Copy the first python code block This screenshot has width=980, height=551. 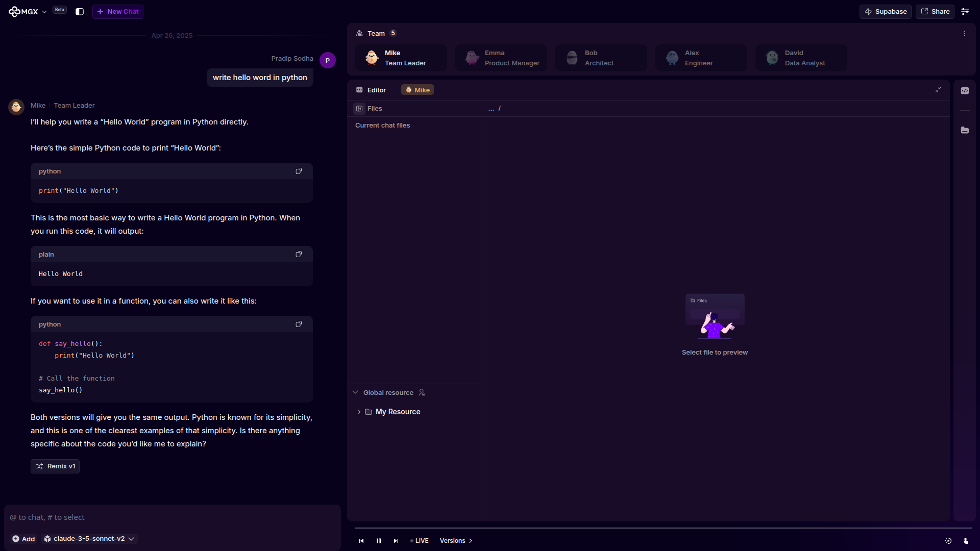299,171
